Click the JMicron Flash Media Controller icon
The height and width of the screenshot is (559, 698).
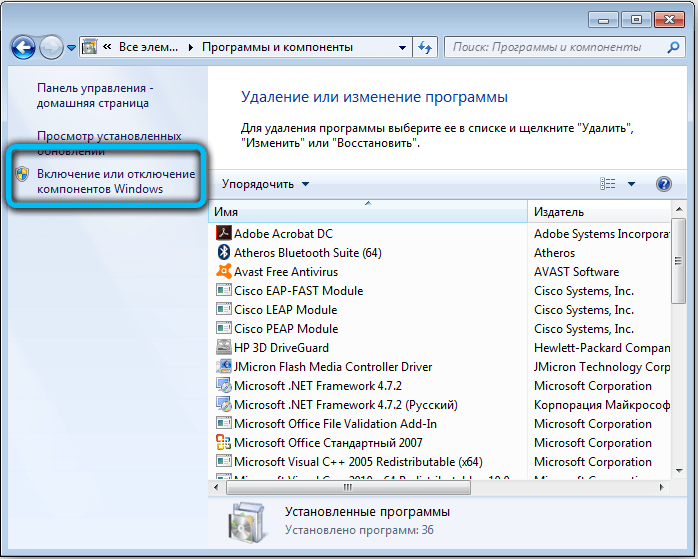pos(223,366)
